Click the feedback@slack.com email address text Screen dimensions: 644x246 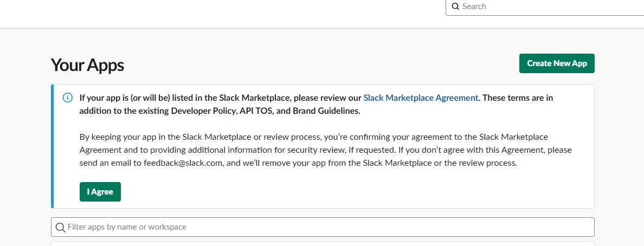point(183,163)
